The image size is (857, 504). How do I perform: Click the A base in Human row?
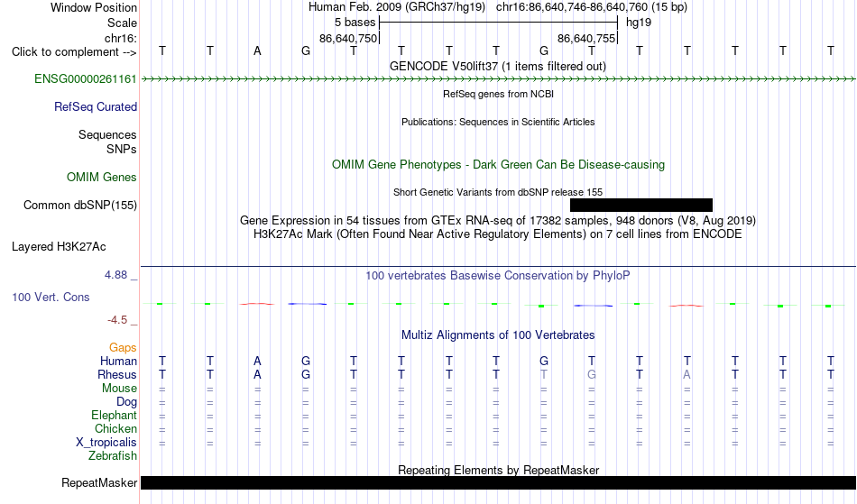coord(257,361)
